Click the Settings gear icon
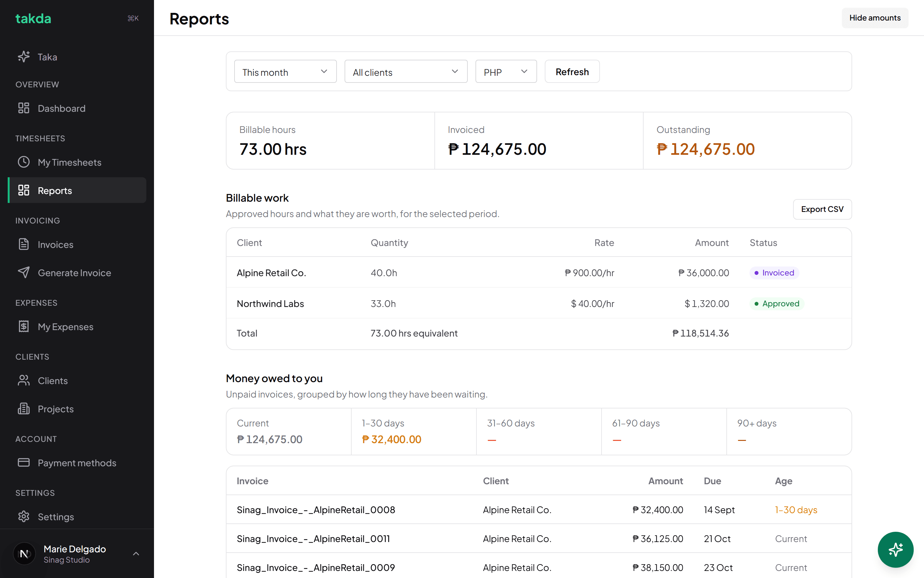The width and height of the screenshot is (924, 578). click(x=24, y=516)
